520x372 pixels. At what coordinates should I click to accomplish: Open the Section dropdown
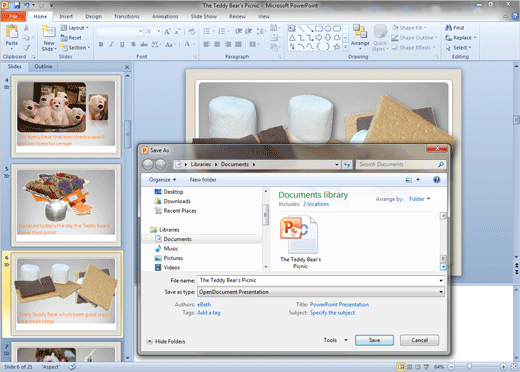coord(75,48)
